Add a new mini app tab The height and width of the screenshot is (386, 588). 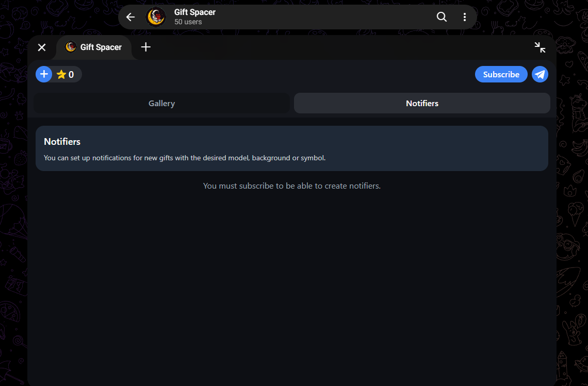pyautogui.click(x=146, y=47)
